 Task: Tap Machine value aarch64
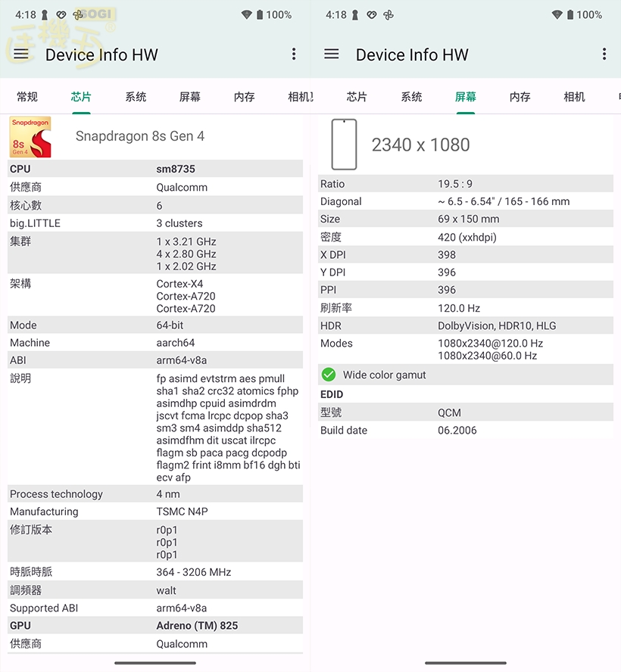[176, 343]
